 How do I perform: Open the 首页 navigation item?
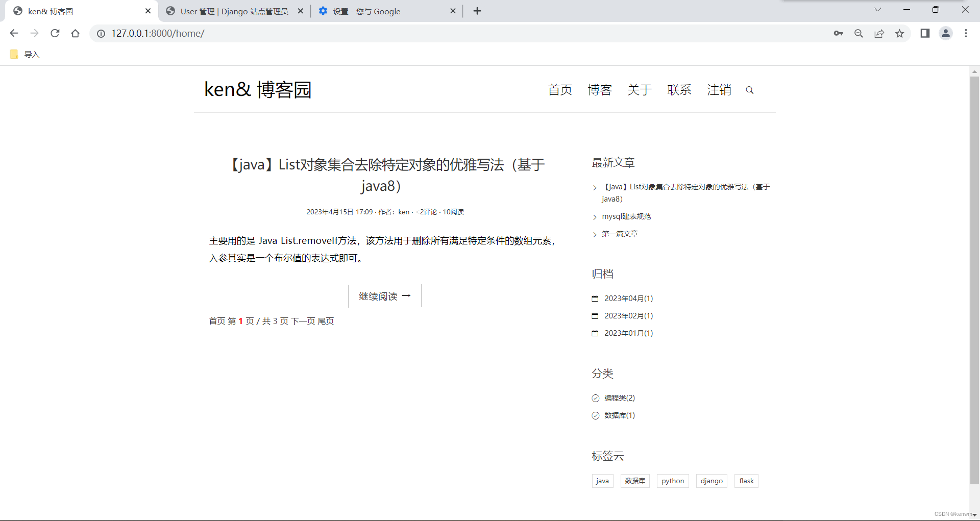(x=560, y=90)
